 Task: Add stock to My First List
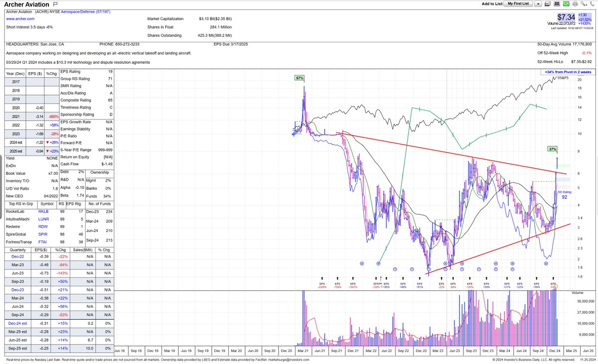[519, 4]
